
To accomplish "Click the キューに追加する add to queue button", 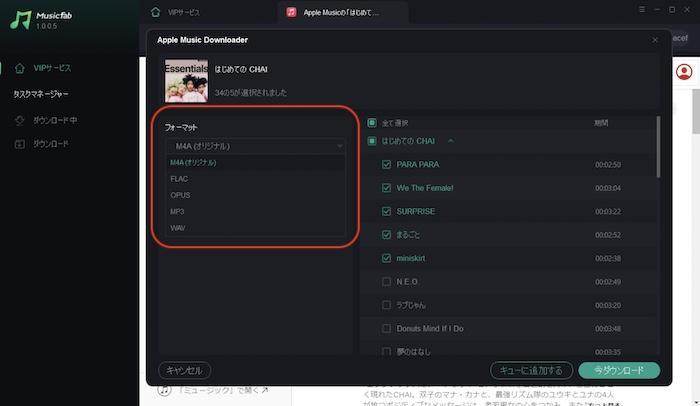I will click(531, 370).
